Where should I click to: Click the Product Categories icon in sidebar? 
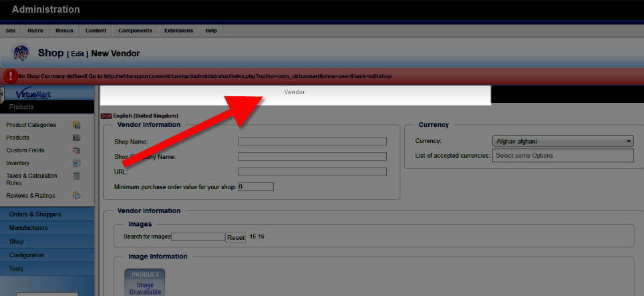point(77,125)
